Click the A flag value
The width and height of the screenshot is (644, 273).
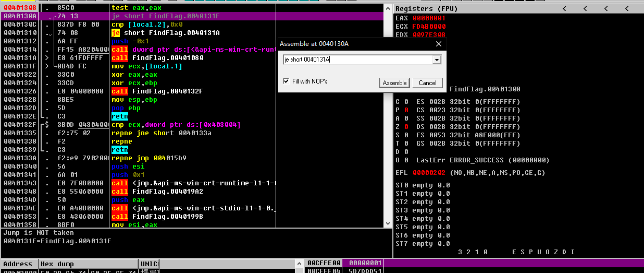pyautogui.click(x=406, y=118)
